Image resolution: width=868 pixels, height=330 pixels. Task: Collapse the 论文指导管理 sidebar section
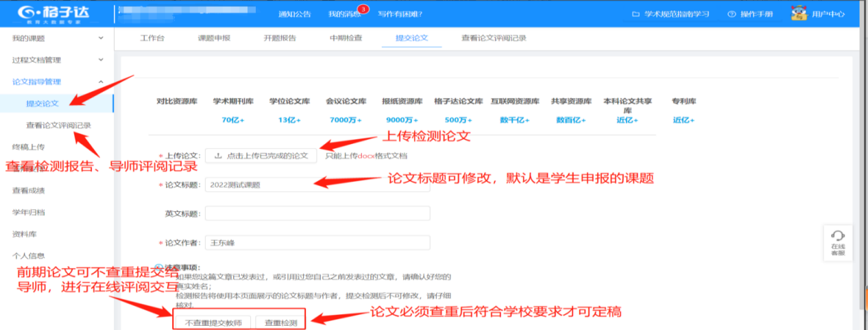click(x=101, y=82)
